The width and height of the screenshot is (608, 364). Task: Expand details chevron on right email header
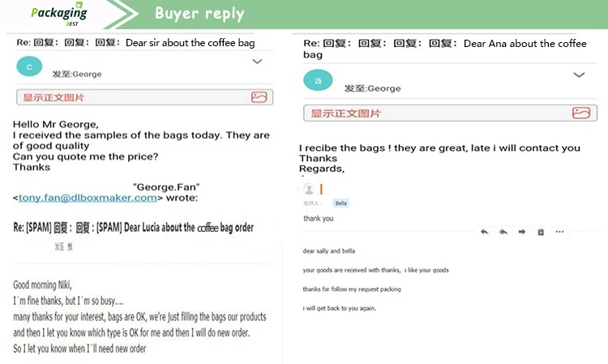click(x=579, y=75)
